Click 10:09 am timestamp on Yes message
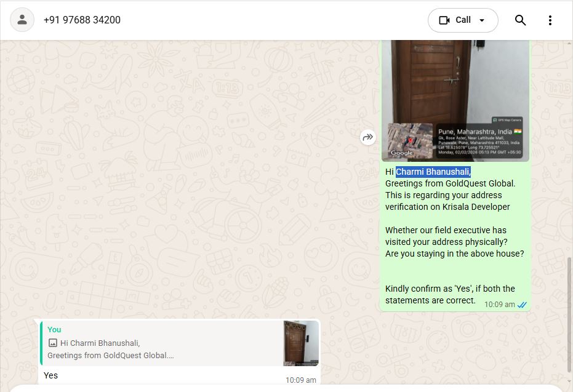This screenshot has width=573, height=392. pyautogui.click(x=301, y=380)
